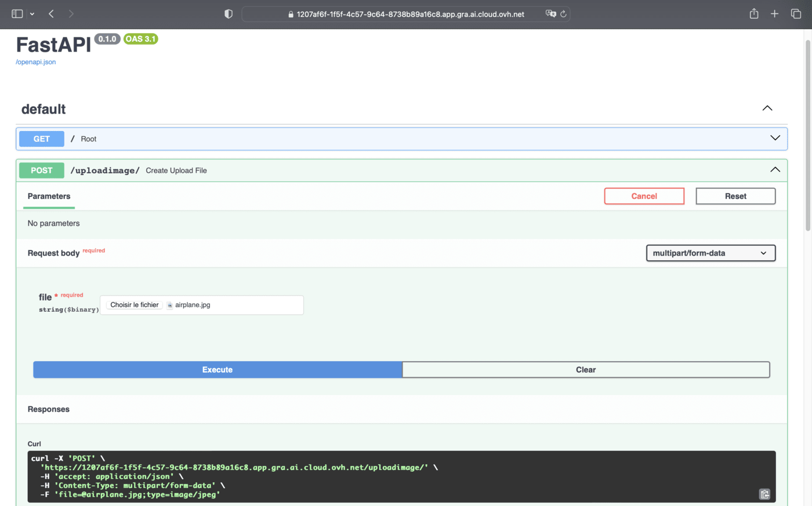Click the Clear button
Viewport: 812px width, 506px height.
point(586,370)
